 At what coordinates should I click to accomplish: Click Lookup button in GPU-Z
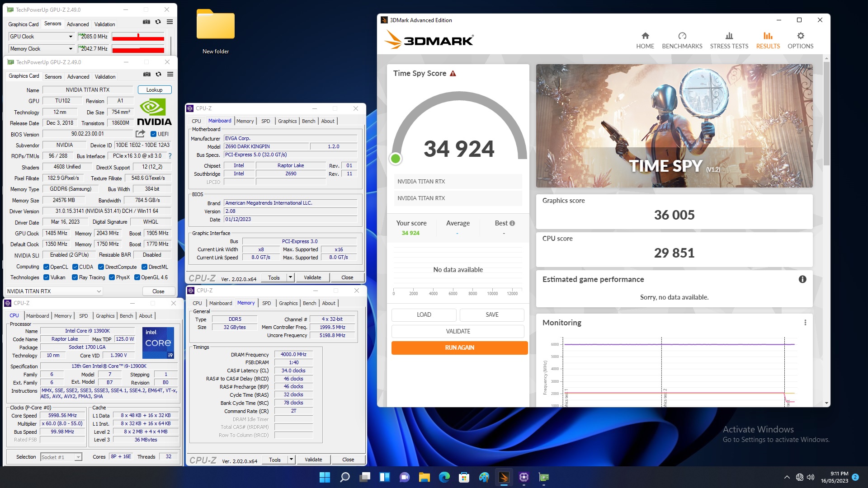click(155, 90)
